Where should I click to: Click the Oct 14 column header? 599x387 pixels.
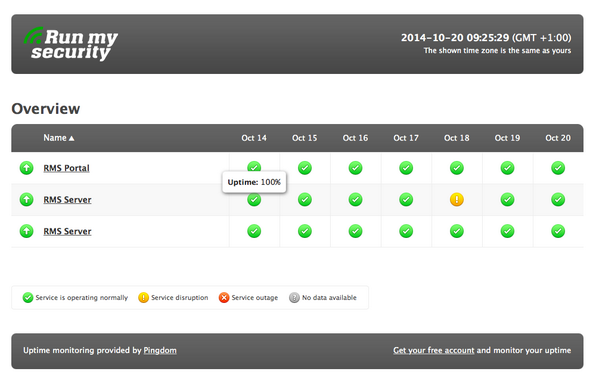(254, 138)
